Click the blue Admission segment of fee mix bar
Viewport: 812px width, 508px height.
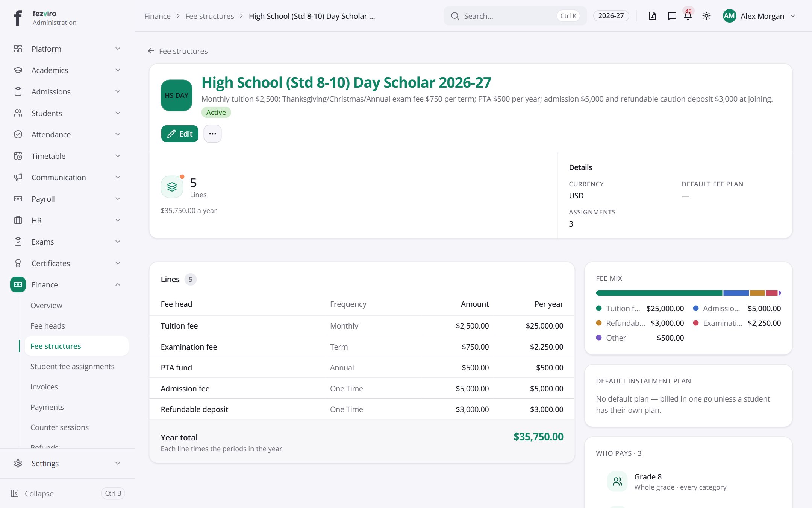click(736, 293)
